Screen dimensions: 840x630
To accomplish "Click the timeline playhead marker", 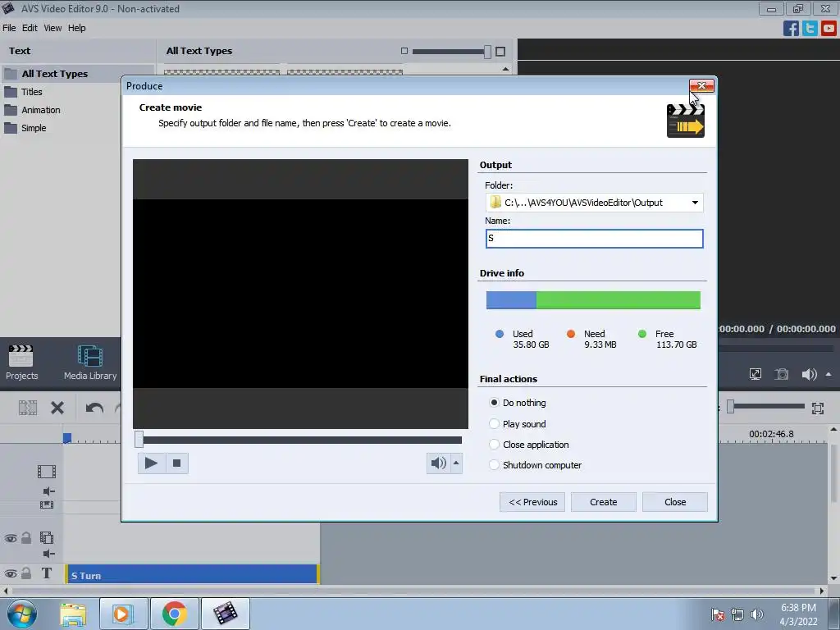I will coord(67,438).
